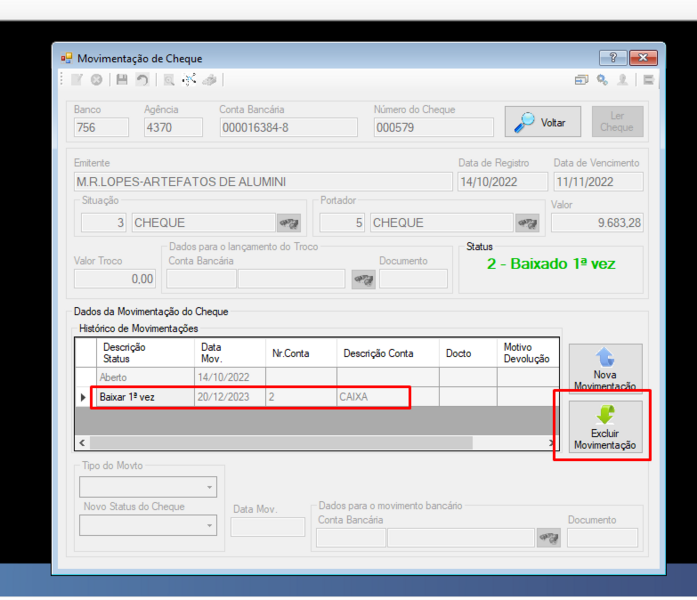The image size is (697, 600).
Task: Click the Conta Bancária field 000016384-8
Action: tap(288, 128)
